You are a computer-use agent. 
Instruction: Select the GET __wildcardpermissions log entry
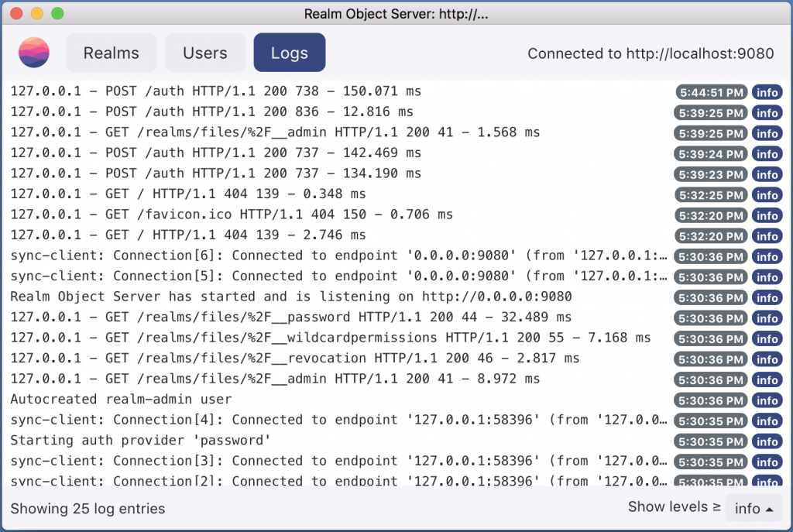click(396, 338)
